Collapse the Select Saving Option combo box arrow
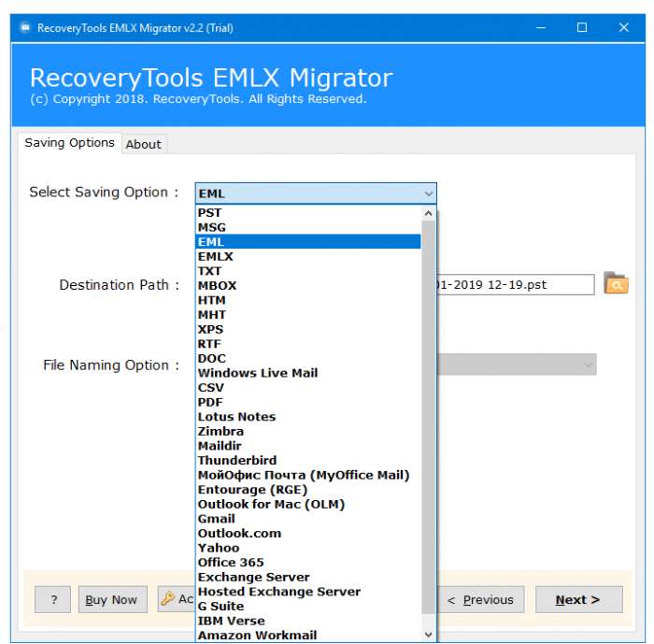This screenshot has height=644, width=654. [428, 193]
